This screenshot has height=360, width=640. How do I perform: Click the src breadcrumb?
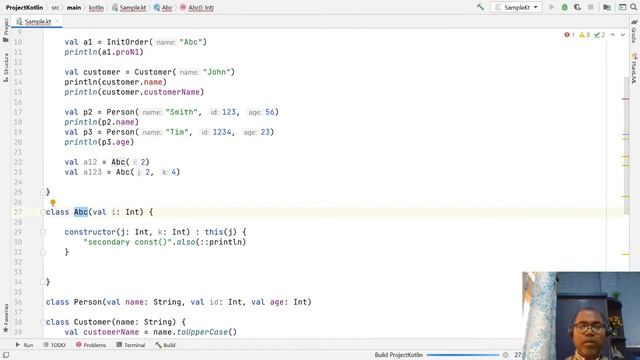pyautogui.click(x=56, y=7)
